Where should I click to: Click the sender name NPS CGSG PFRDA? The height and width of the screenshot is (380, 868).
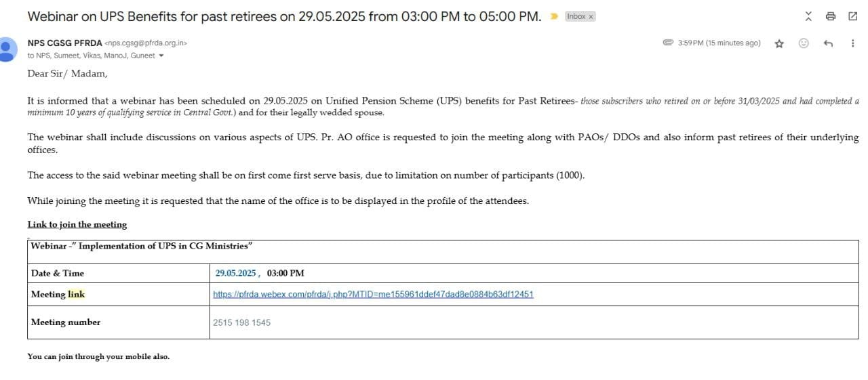(65, 43)
